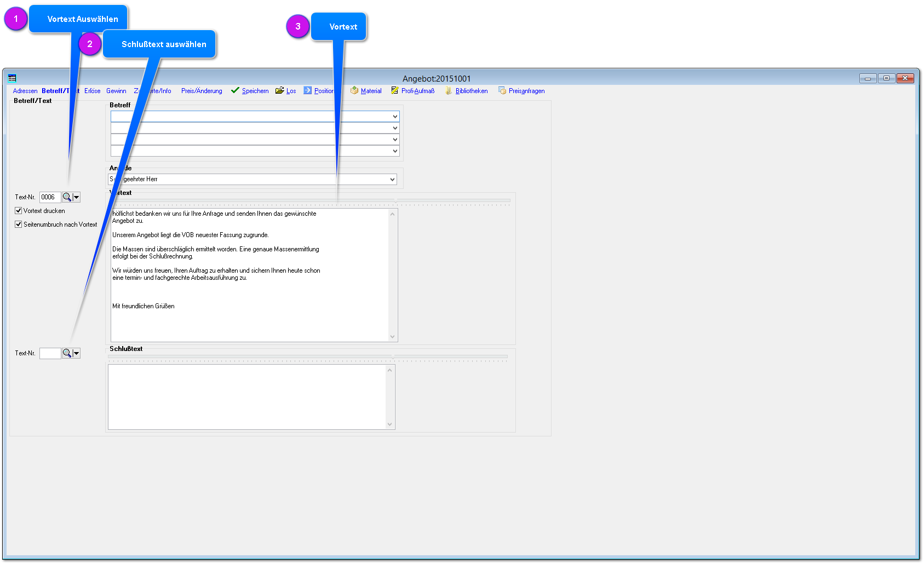Open the Bibliotheken link
Viewport: 924px width, 564px height.
click(472, 91)
